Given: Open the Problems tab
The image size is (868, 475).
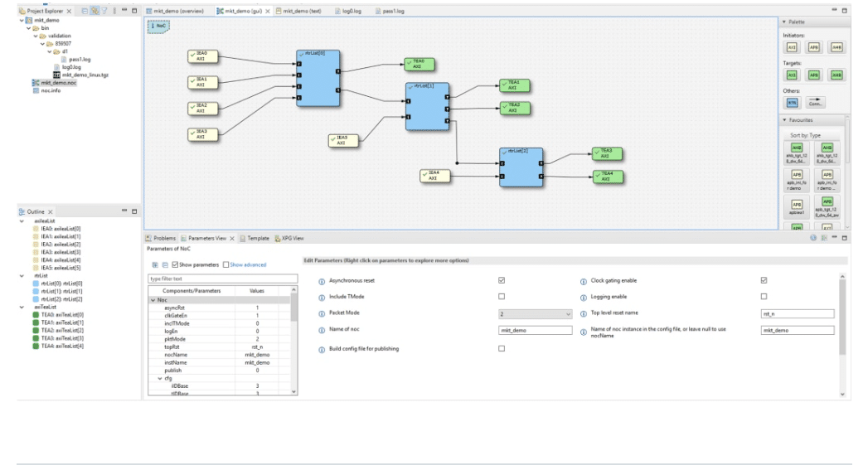Looking at the screenshot, I should click(x=162, y=238).
